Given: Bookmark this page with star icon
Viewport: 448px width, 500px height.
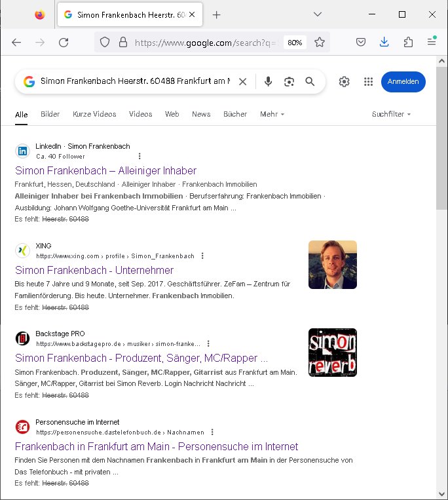Looking at the screenshot, I should (320, 42).
